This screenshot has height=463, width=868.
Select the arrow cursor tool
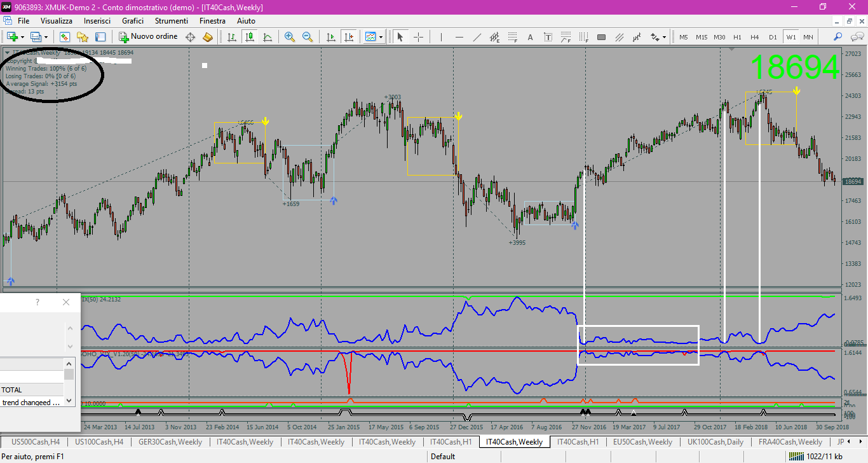click(x=400, y=37)
